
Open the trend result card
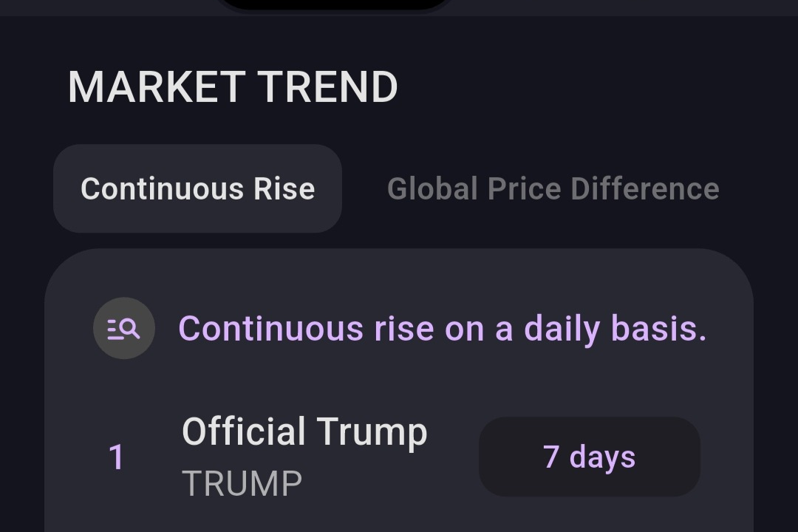tap(399, 384)
